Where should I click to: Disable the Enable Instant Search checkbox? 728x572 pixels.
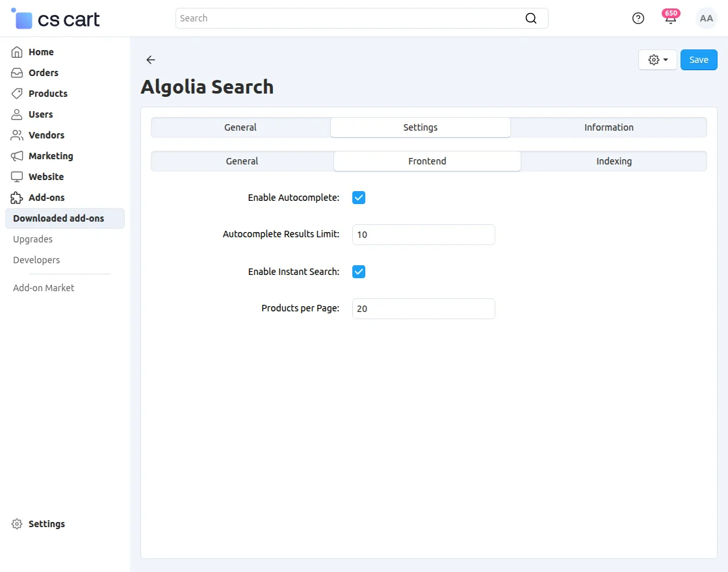[359, 272]
